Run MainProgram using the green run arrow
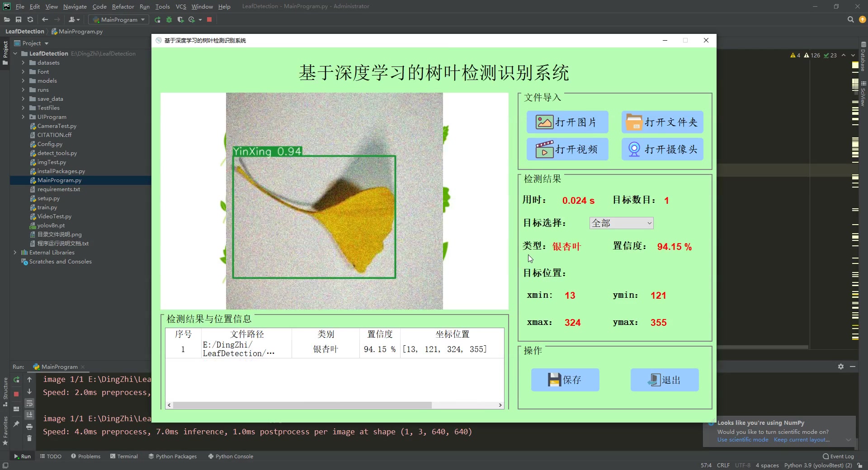The height and width of the screenshot is (470, 868). pos(157,19)
